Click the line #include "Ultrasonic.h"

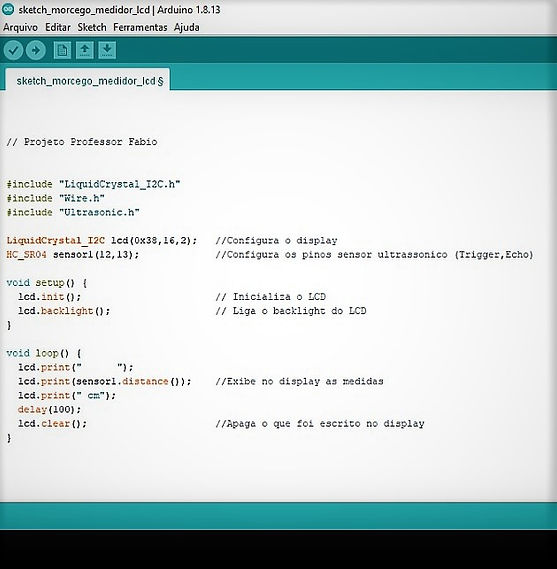tap(73, 212)
